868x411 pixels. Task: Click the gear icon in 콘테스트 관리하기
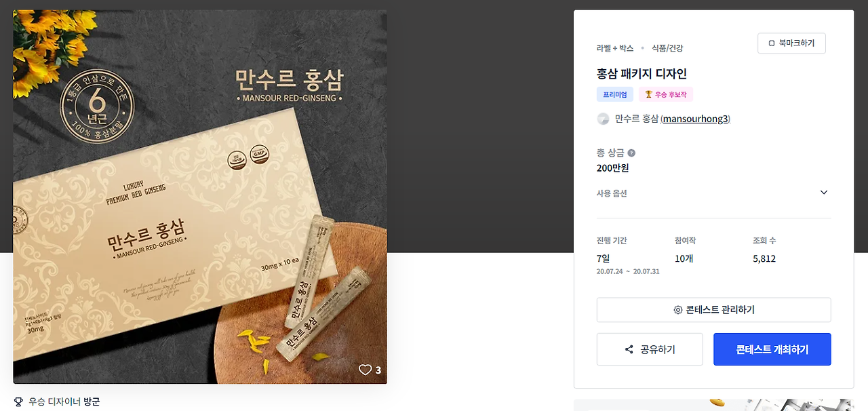677,310
